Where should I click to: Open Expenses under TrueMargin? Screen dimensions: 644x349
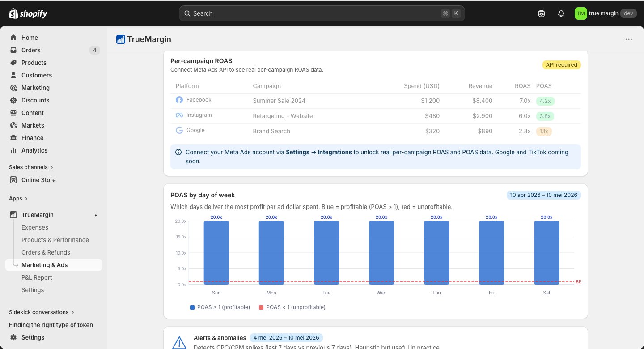tap(35, 227)
